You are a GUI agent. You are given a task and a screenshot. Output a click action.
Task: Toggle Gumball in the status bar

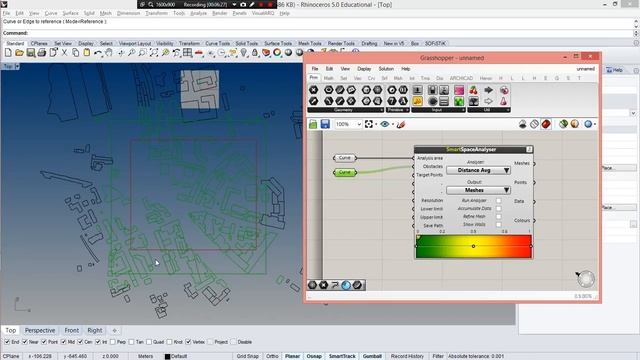click(372, 356)
